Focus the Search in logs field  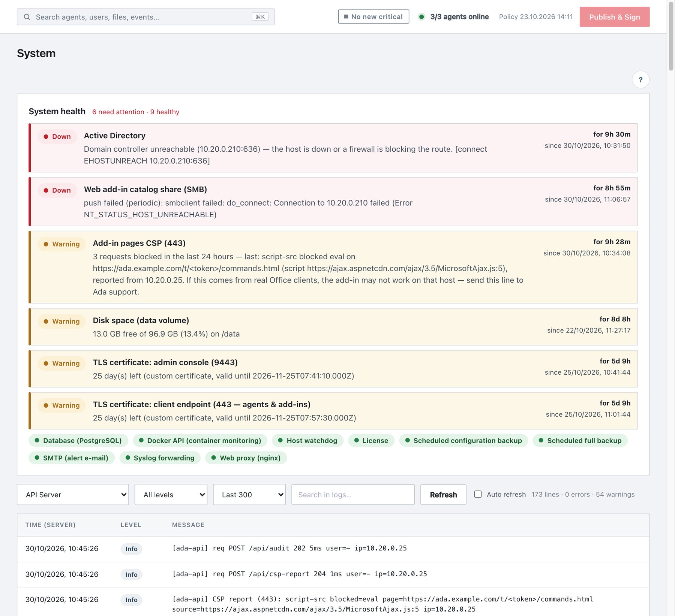coord(353,495)
